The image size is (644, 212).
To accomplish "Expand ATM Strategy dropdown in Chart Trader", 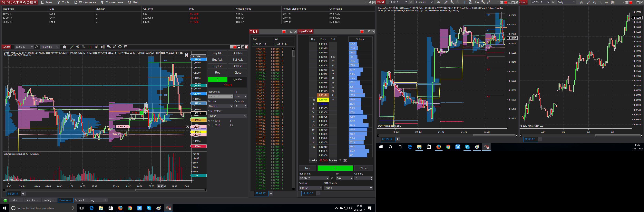I will tap(228, 116).
